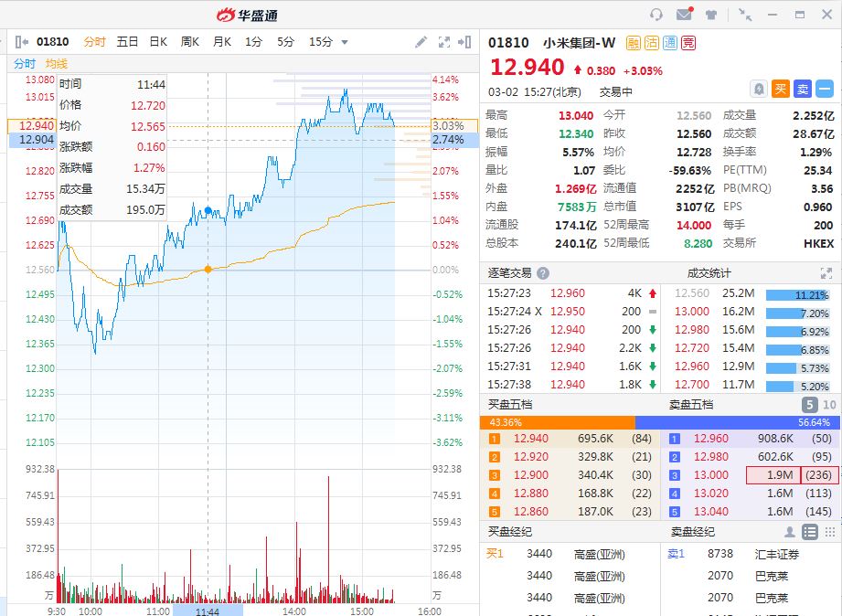Show 10 levels of order depth
Image resolution: width=842 pixels, height=616 pixels.
click(x=829, y=405)
